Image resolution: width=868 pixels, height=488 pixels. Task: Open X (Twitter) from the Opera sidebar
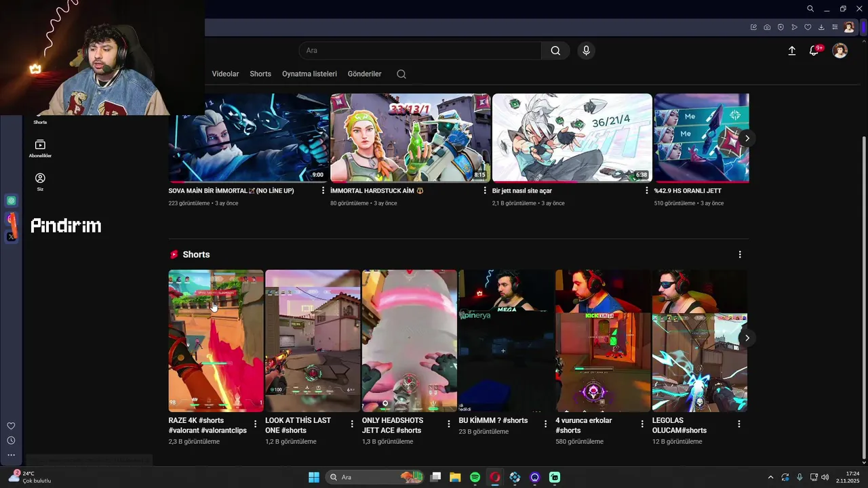point(11,237)
